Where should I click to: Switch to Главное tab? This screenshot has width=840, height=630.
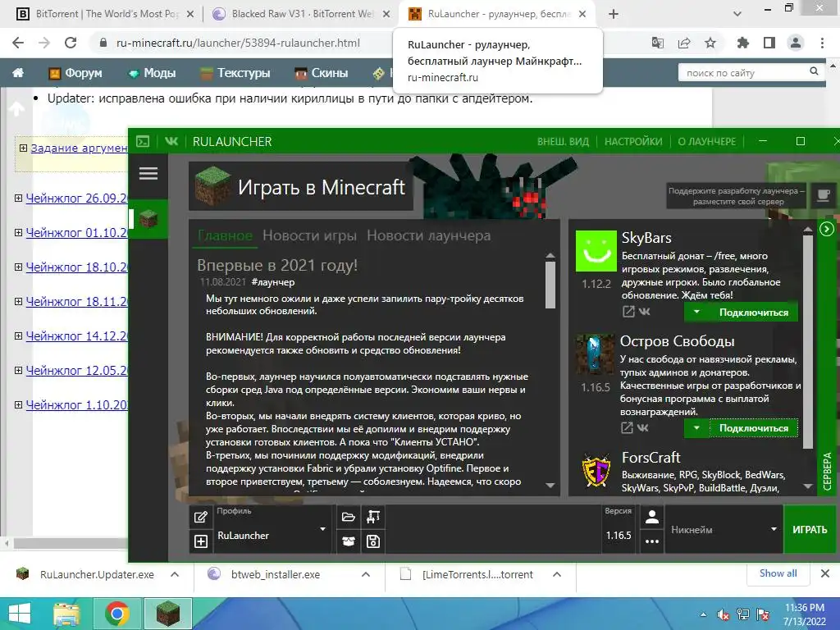[225, 235]
